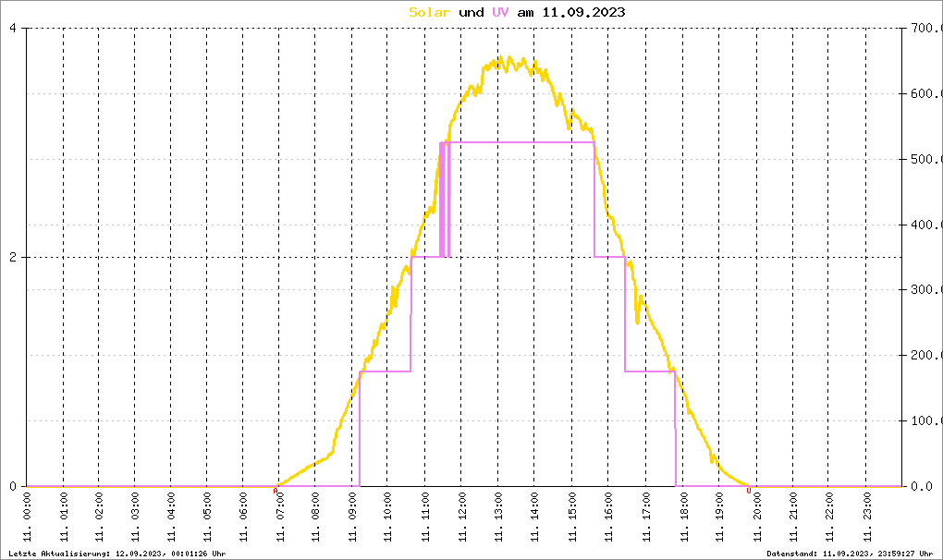Click the time label '11. 10:00'

pyautogui.click(x=388, y=517)
